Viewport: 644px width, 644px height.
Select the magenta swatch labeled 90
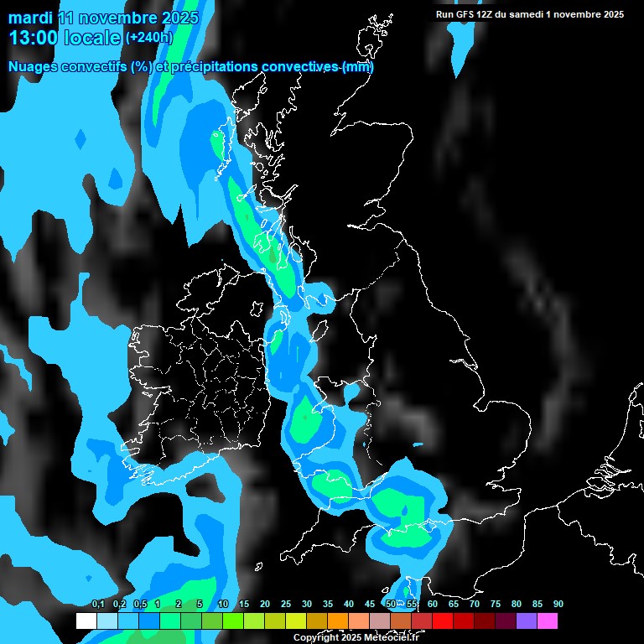(x=548, y=621)
